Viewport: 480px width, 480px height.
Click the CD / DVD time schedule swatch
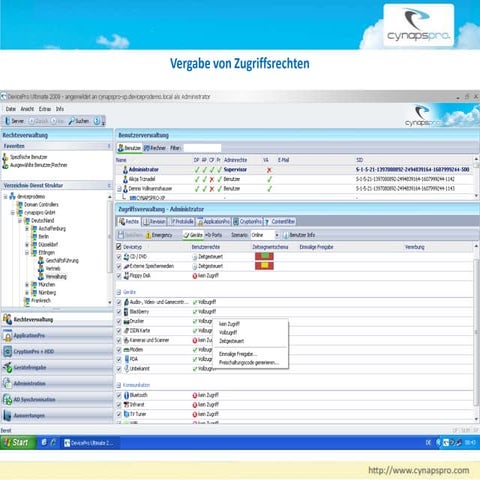coord(264,256)
